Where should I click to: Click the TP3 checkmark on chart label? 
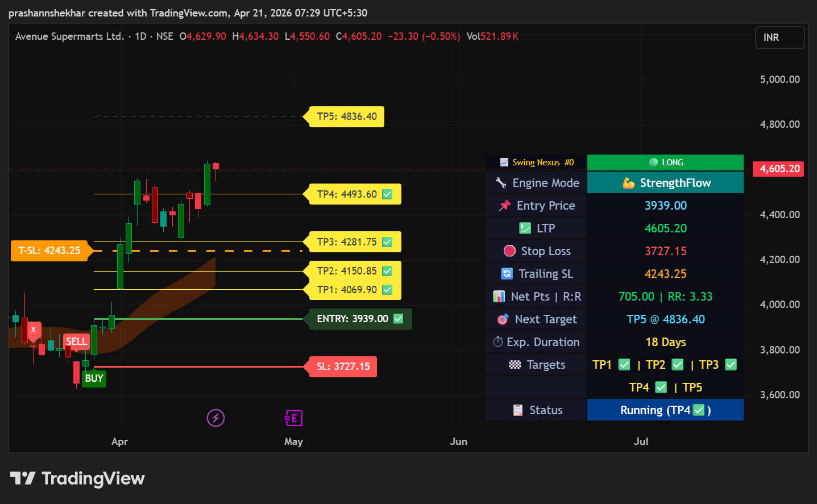pyautogui.click(x=387, y=242)
